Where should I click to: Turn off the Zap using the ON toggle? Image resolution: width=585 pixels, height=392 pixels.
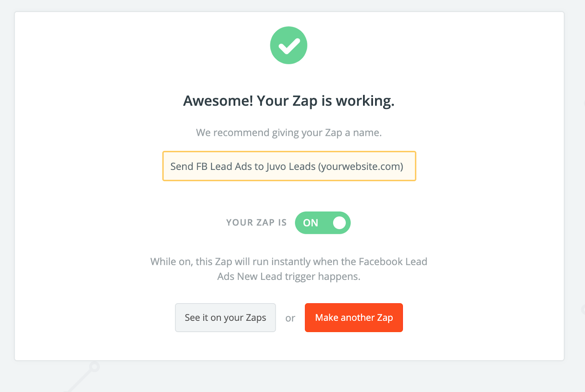[322, 223]
